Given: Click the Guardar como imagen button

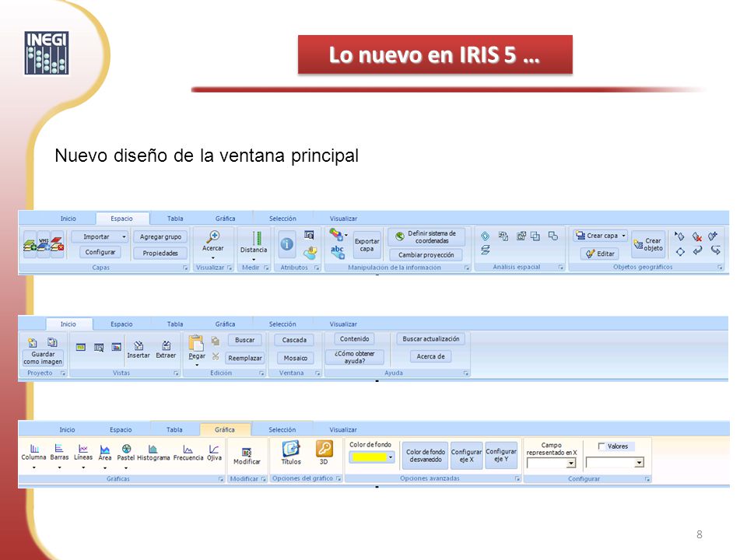Looking at the screenshot, I should coord(43,358).
